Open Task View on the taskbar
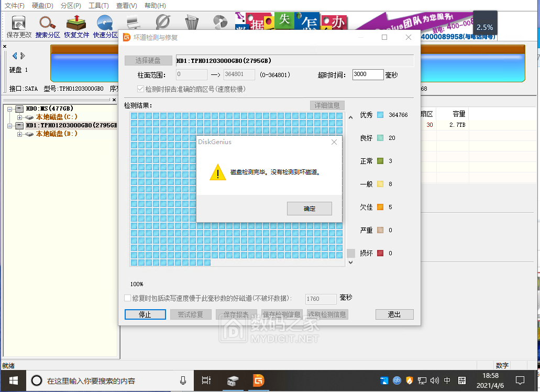The height and width of the screenshot is (392, 540). tap(206, 380)
